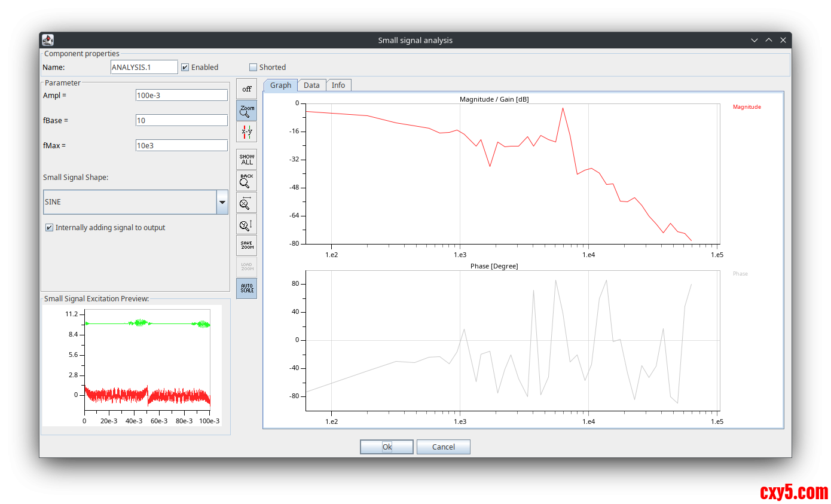This screenshot has height=504, width=831.
Task: Click the SINE combo box field
Action: pos(129,202)
